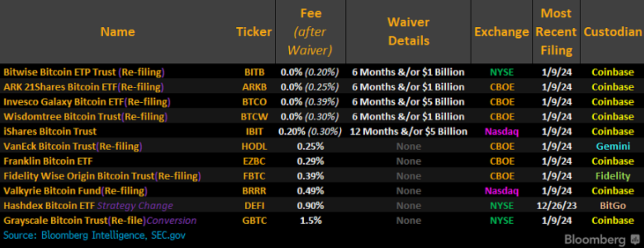Image resolution: width=644 pixels, height=248 pixels.
Task: Select the Fidelity custodian entry
Action: click(x=613, y=176)
